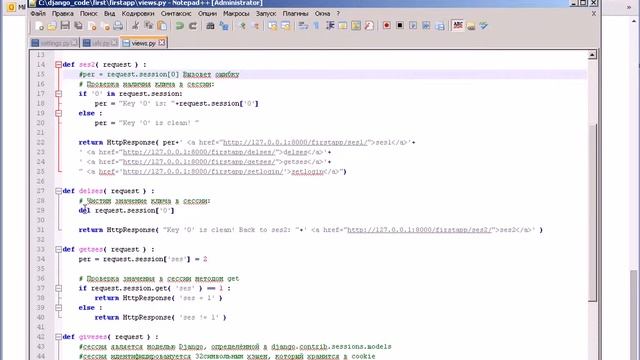Zoom in on the editor text
This screenshot has height=360, width=640.
pyautogui.click(x=242, y=26)
